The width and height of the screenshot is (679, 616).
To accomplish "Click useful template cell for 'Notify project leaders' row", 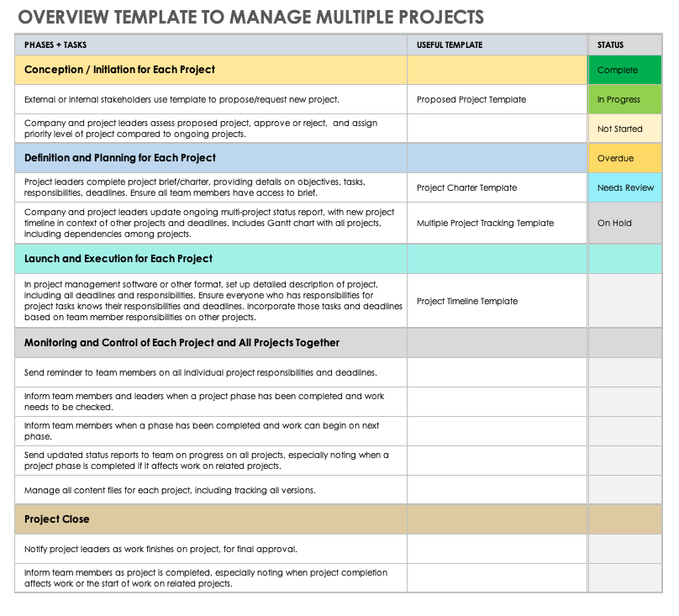I will tap(497, 549).
